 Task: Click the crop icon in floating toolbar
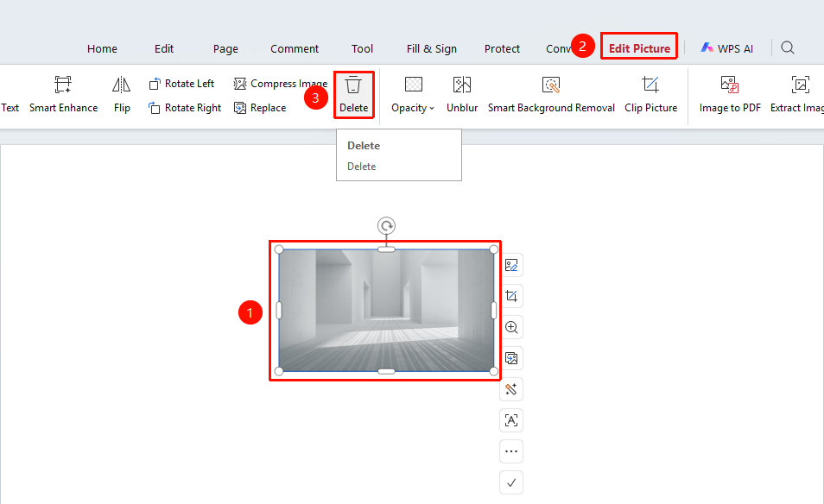point(511,296)
